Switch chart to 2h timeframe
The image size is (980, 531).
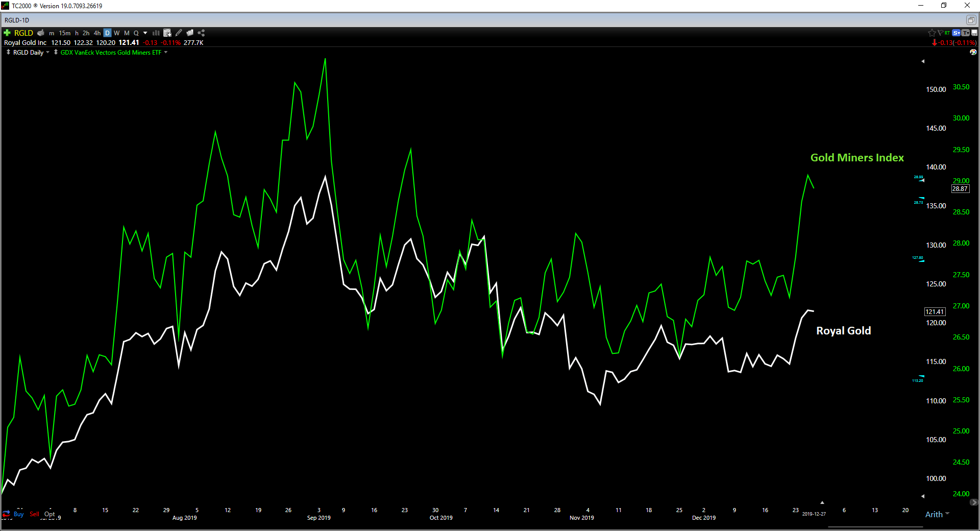(86, 33)
